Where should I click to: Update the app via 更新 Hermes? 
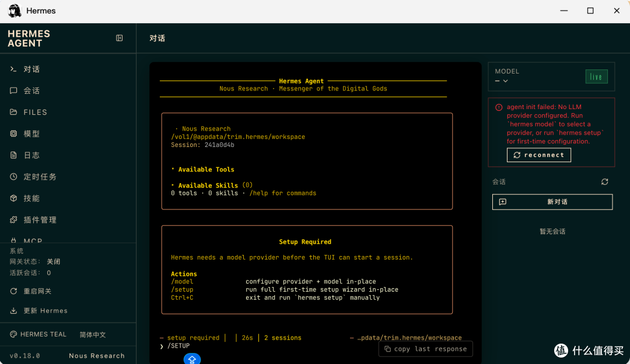pos(45,311)
